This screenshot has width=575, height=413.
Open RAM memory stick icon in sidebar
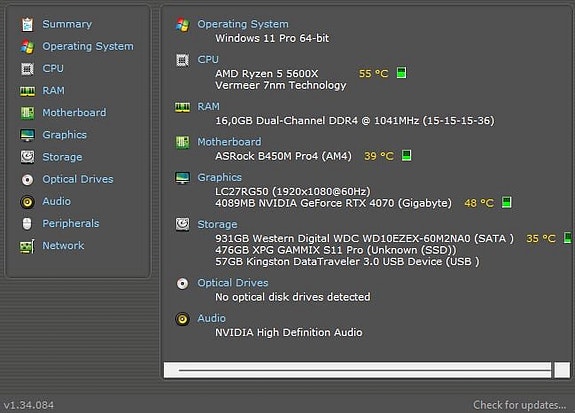coord(28,91)
